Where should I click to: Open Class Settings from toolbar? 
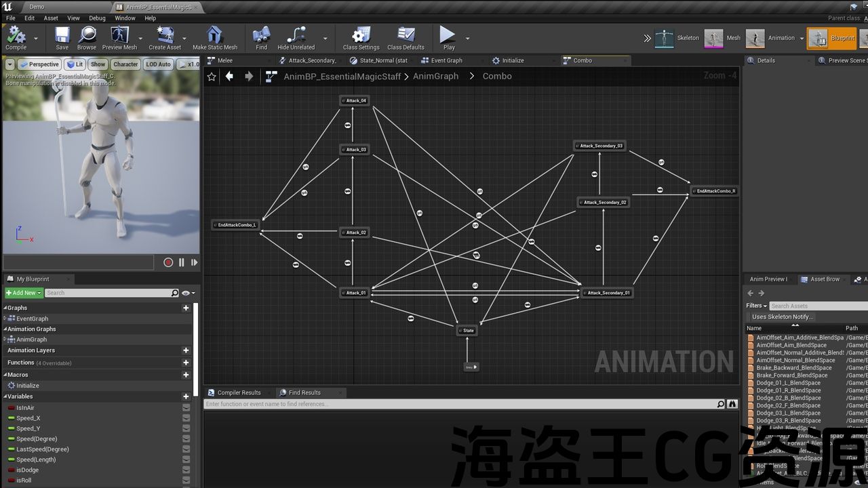pyautogui.click(x=361, y=38)
